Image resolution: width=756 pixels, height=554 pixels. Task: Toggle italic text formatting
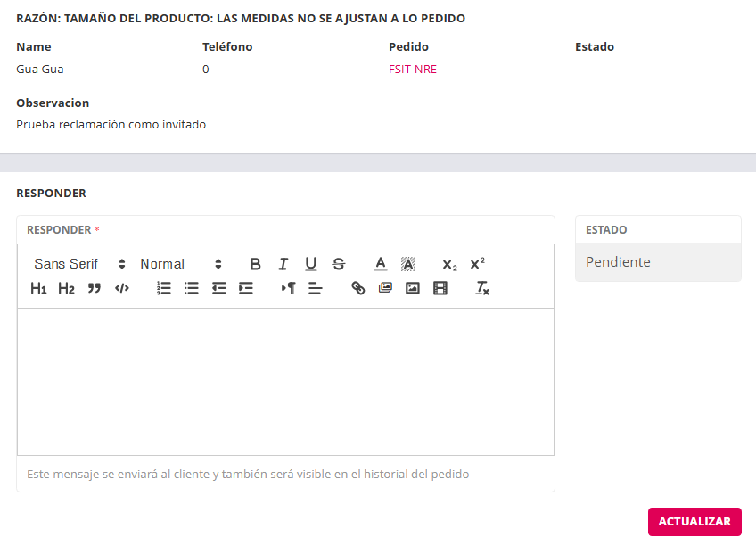[x=283, y=264]
